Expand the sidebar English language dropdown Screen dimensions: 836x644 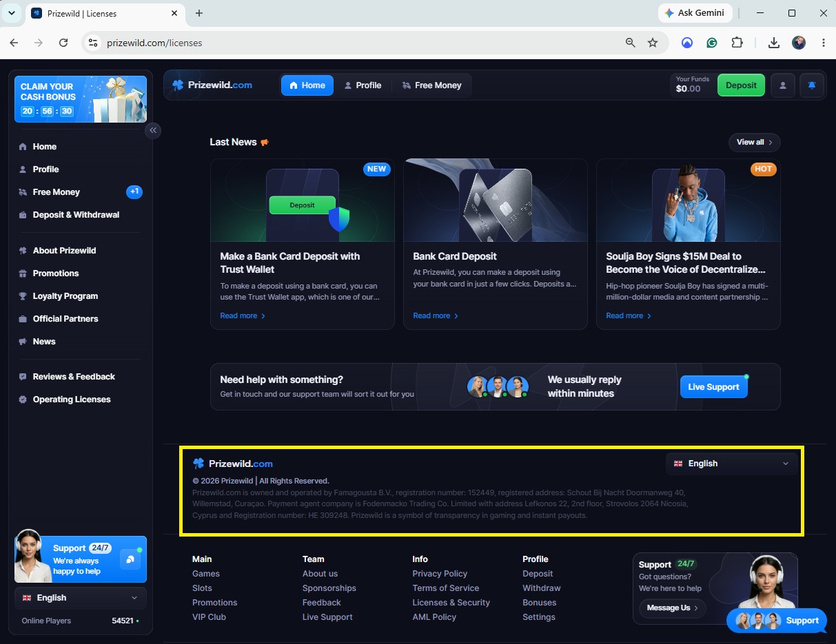point(81,598)
